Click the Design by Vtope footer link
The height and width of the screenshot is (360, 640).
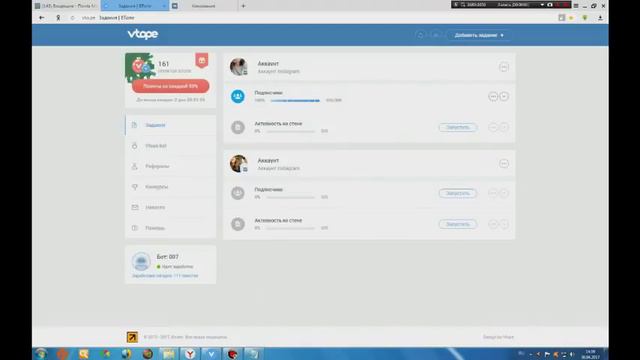[x=498, y=337]
